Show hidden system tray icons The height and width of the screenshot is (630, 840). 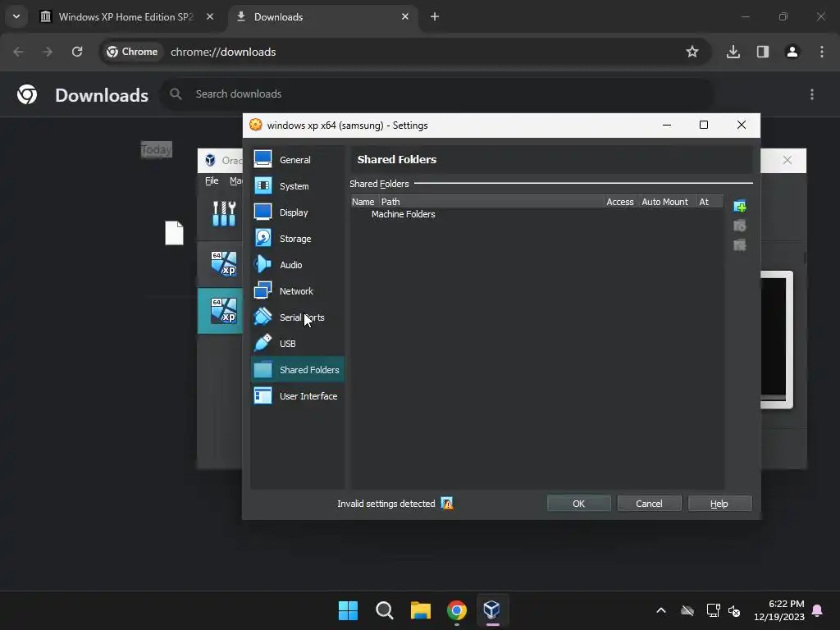(x=661, y=610)
